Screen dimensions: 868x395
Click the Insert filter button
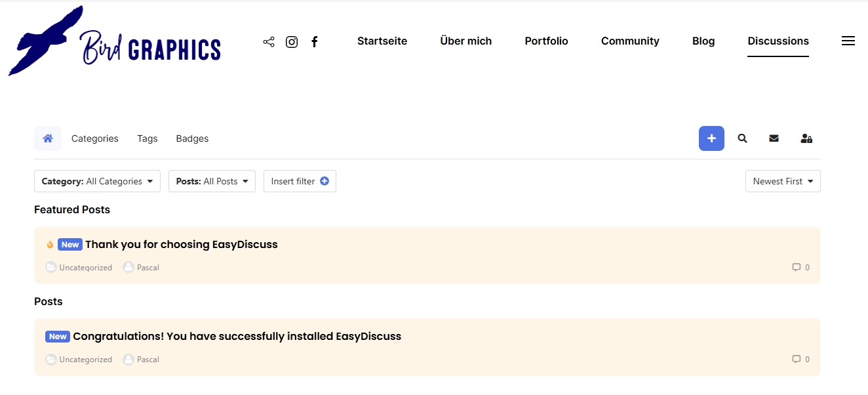(x=300, y=181)
